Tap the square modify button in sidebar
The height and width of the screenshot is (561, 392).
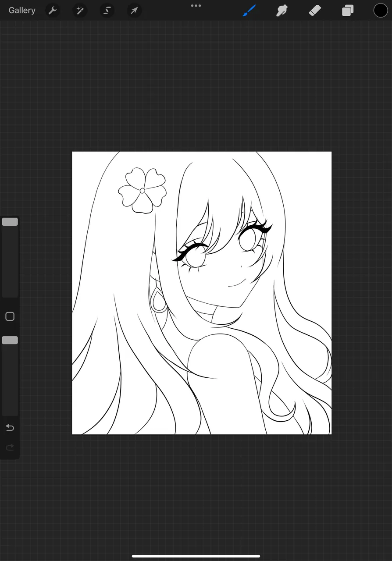click(10, 316)
